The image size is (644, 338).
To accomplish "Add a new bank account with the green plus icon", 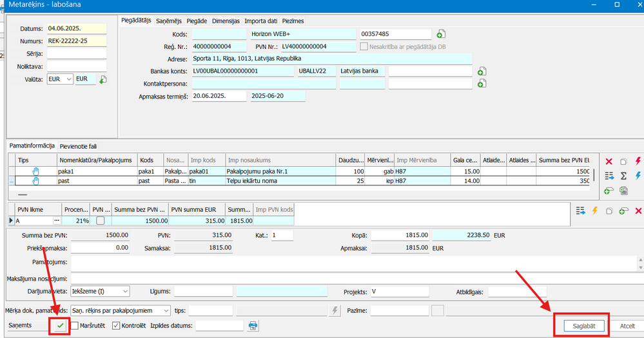I will pyautogui.click(x=482, y=71).
